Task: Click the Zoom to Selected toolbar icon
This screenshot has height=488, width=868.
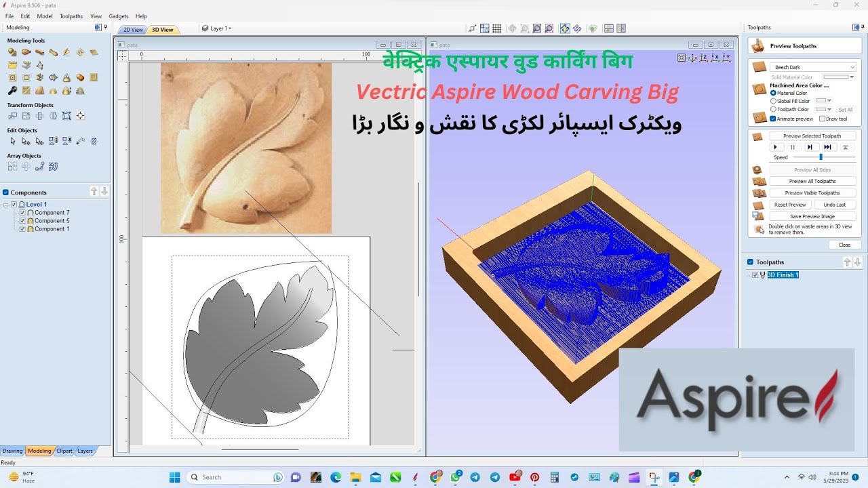Action: (x=549, y=28)
